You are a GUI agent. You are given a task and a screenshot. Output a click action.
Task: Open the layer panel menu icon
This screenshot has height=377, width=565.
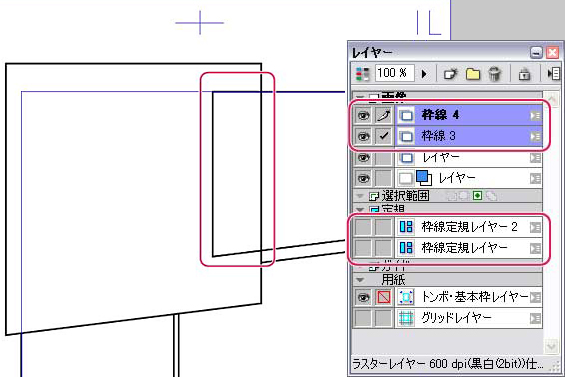point(553,74)
